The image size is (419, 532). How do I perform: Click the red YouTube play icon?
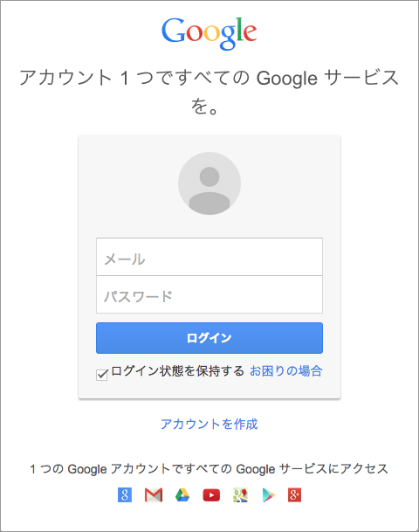(x=211, y=495)
